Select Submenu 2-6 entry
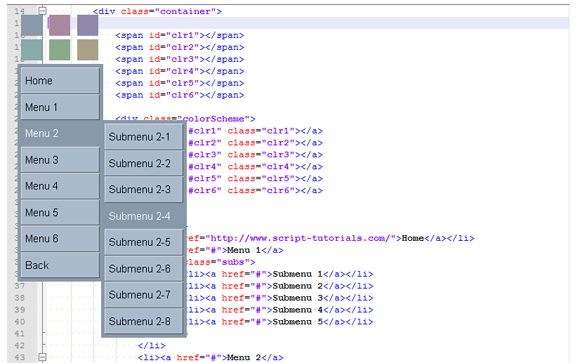The height and width of the screenshot is (363, 580). pos(144,269)
